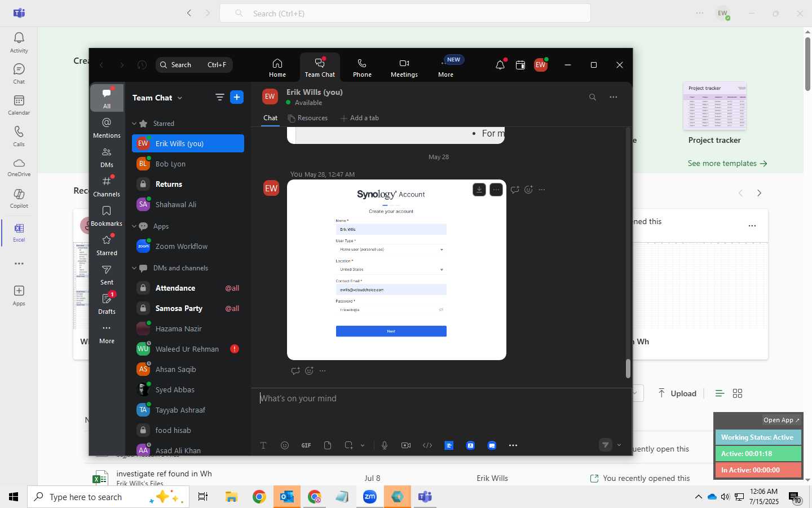
Task: Open File Explorer from the taskbar
Action: point(231,497)
